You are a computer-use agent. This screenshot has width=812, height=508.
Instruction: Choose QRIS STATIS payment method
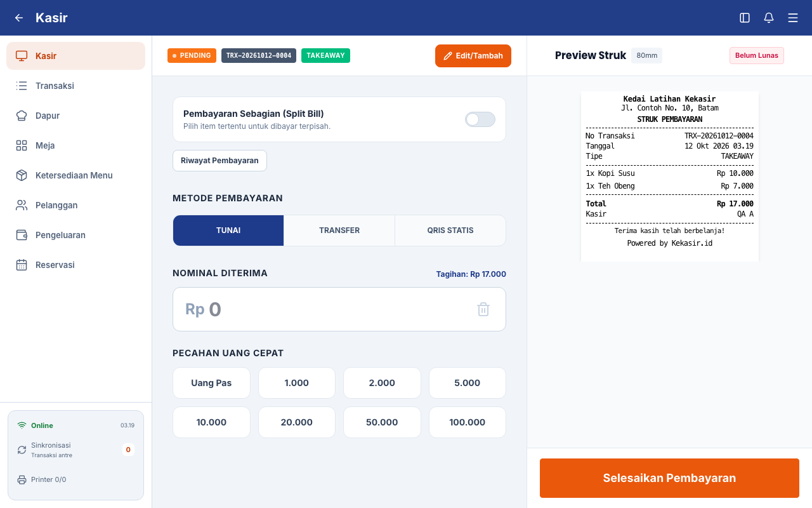point(450,231)
